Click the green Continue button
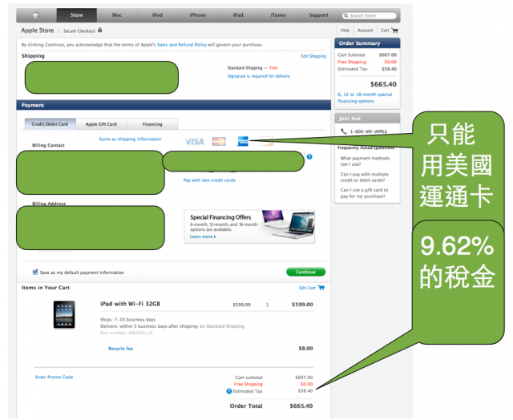Image resolution: width=513 pixels, height=420 pixels. [x=306, y=272]
